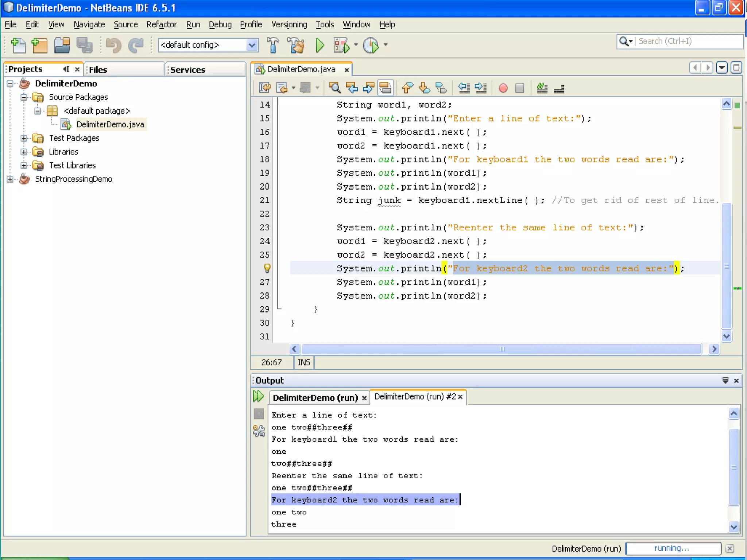747x560 pixels.
Task: Click the Build Main Project hammer icon
Action: pos(273,45)
